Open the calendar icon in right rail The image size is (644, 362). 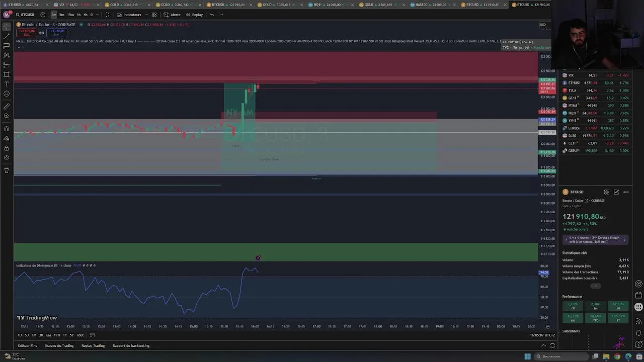(x=638, y=296)
